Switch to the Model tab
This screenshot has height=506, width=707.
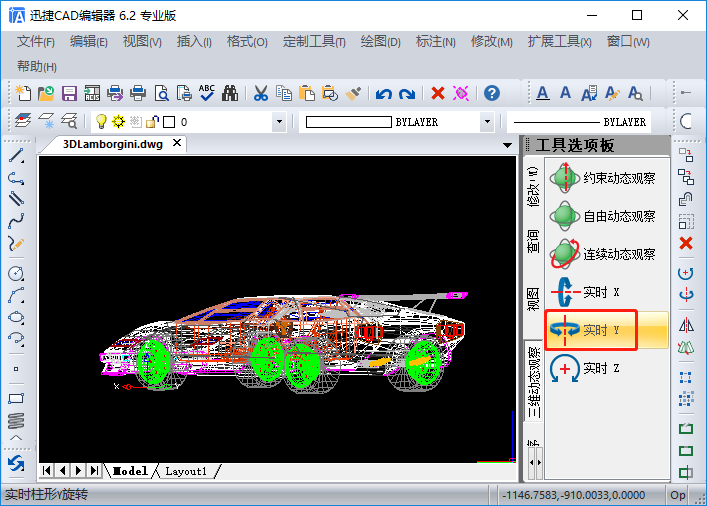130,471
